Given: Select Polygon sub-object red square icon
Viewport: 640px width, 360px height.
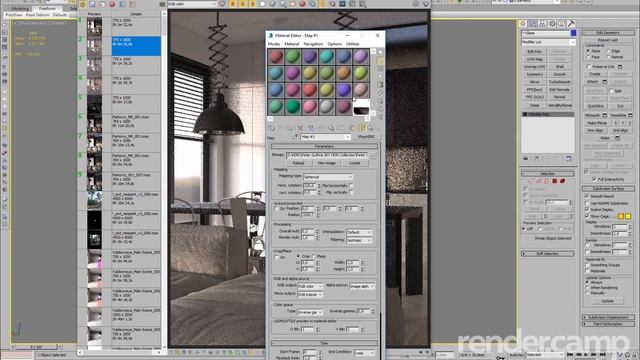Looking at the screenshot, I should coord(555,181).
